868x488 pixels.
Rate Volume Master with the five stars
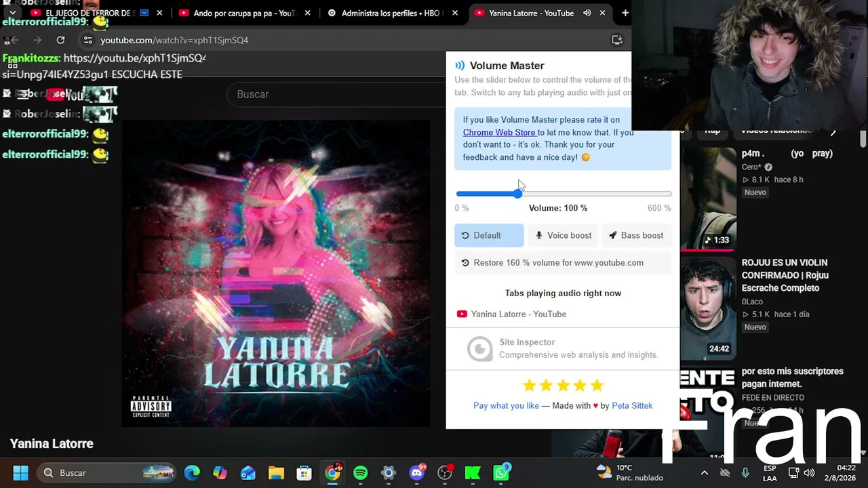tap(563, 386)
